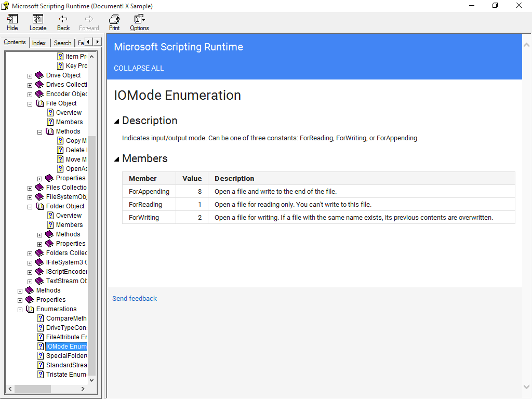Click the Move Method topic icon

[x=60, y=159]
